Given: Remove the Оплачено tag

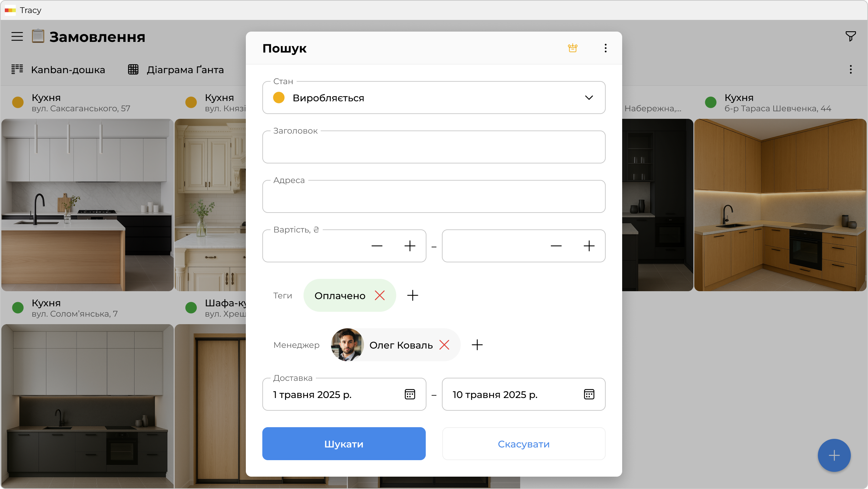Looking at the screenshot, I should [x=379, y=295].
